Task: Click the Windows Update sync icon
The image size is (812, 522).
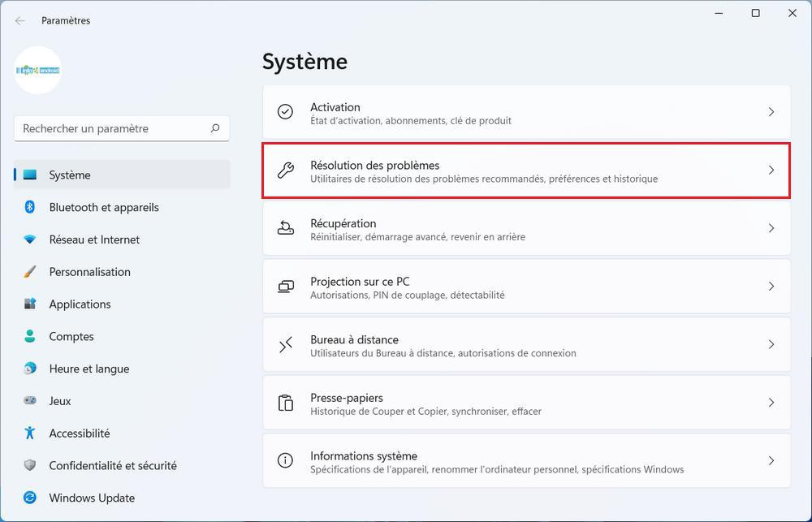Action: [30, 498]
